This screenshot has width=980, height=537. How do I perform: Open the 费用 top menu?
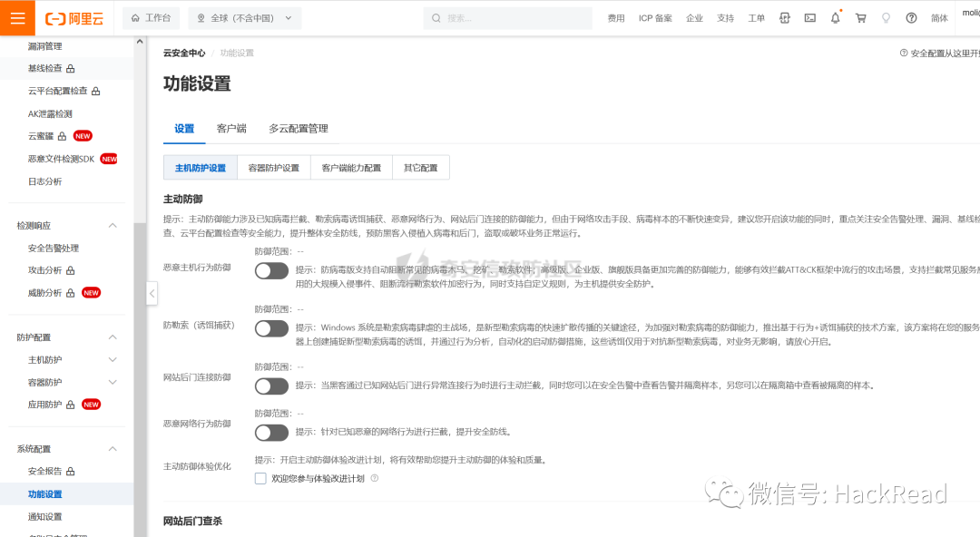click(616, 18)
